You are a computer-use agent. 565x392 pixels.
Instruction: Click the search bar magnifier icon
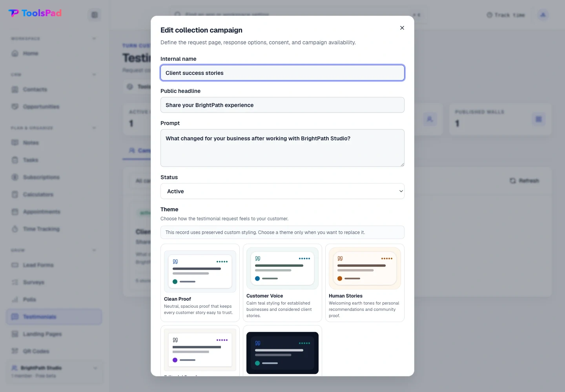[x=178, y=15]
